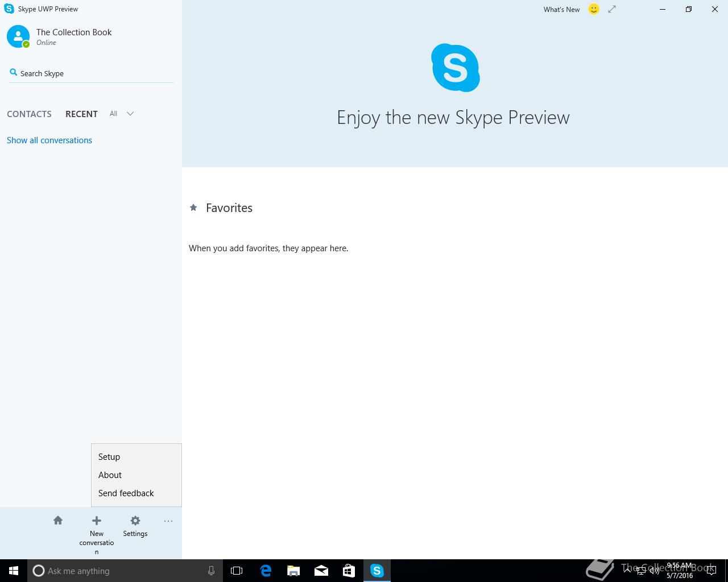Screen dimensions: 728x582
Task: Choose About from the popup menu
Action: coord(136,475)
